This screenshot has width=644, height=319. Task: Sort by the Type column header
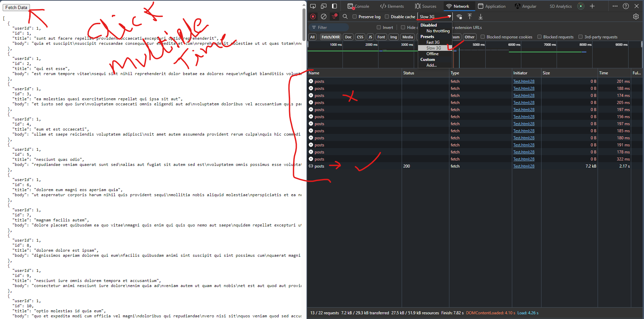pos(481,73)
